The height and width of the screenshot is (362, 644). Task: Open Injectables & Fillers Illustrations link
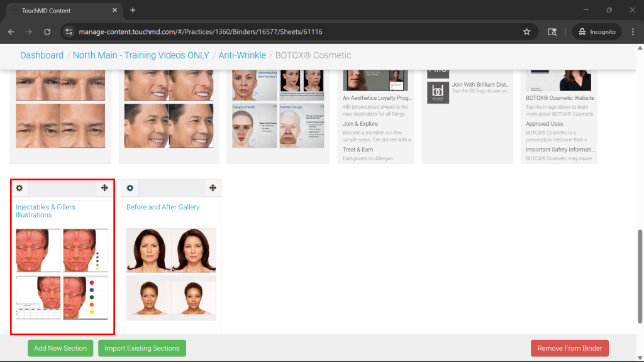pos(45,211)
